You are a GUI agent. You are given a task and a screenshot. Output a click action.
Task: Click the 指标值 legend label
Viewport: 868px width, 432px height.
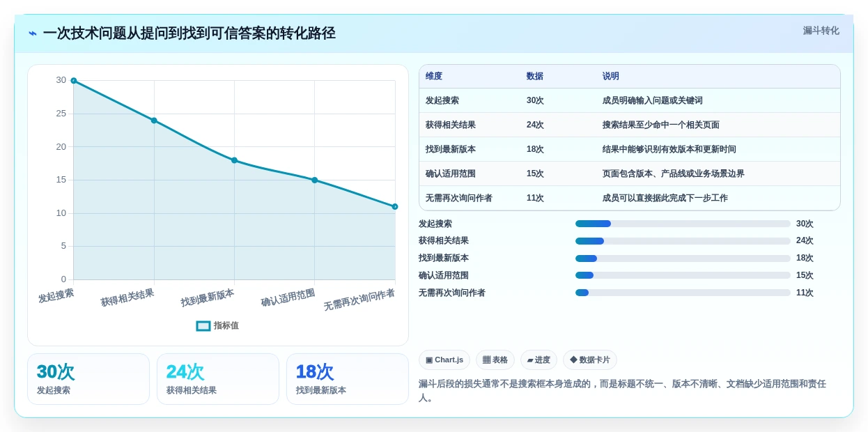(x=226, y=325)
